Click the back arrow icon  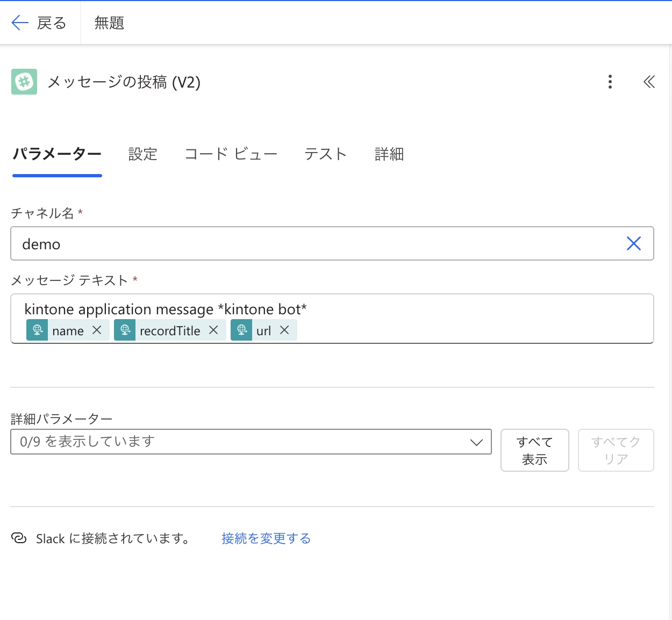coord(20,23)
